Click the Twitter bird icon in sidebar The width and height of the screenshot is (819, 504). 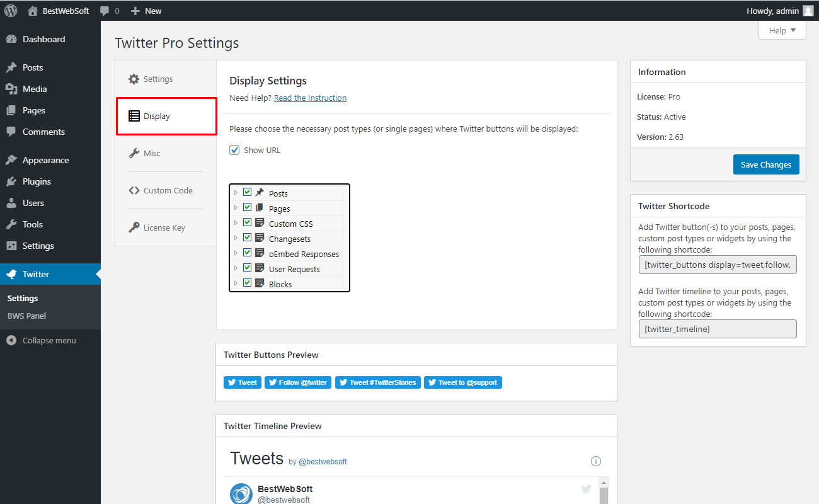tap(11, 274)
